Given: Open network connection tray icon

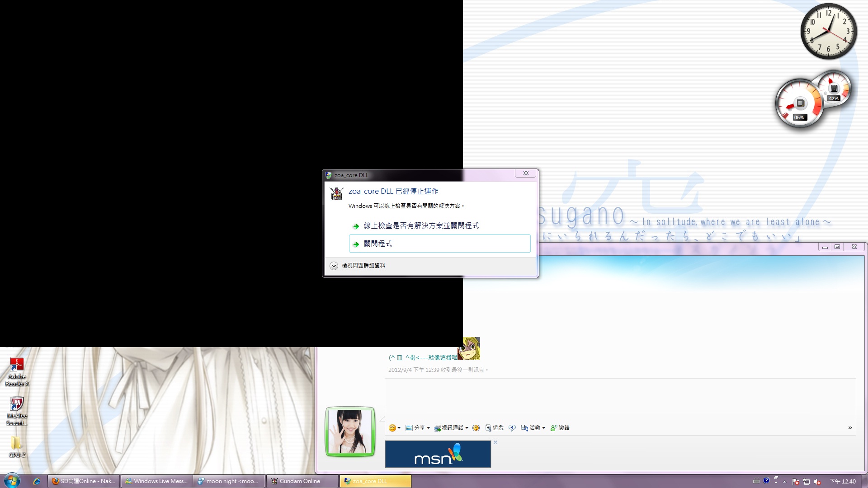Looking at the screenshot, I should [x=807, y=482].
